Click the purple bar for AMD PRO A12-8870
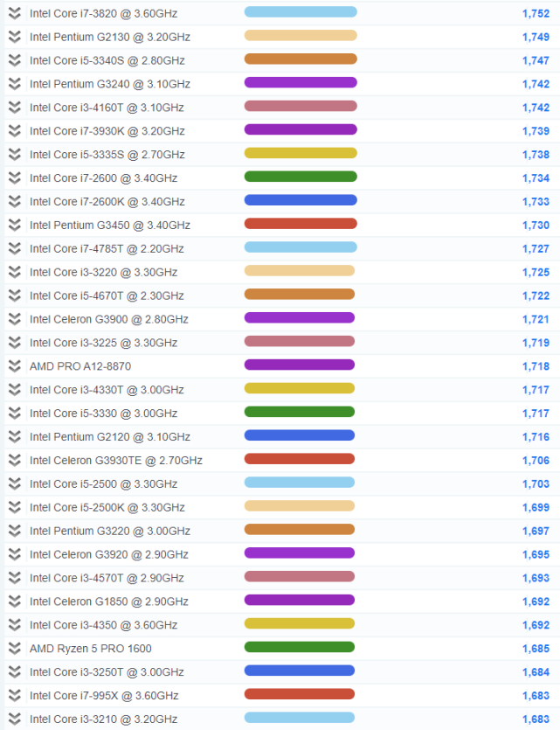Image resolution: width=560 pixels, height=730 pixels. point(300,365)
